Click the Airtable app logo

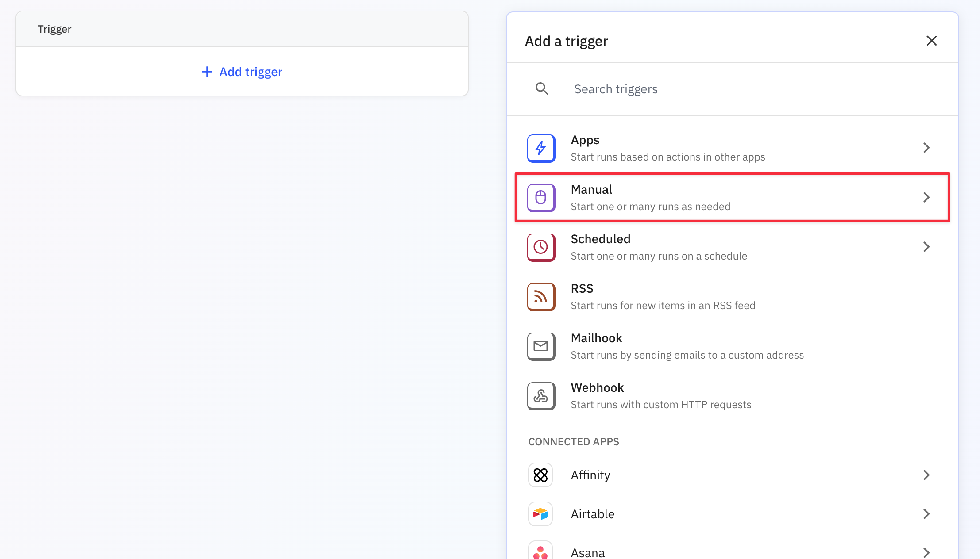540,514
